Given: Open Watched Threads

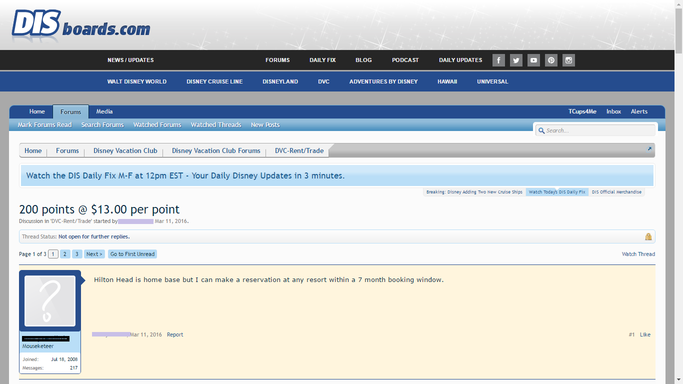Looking at the screenshot, I should 216,125.
